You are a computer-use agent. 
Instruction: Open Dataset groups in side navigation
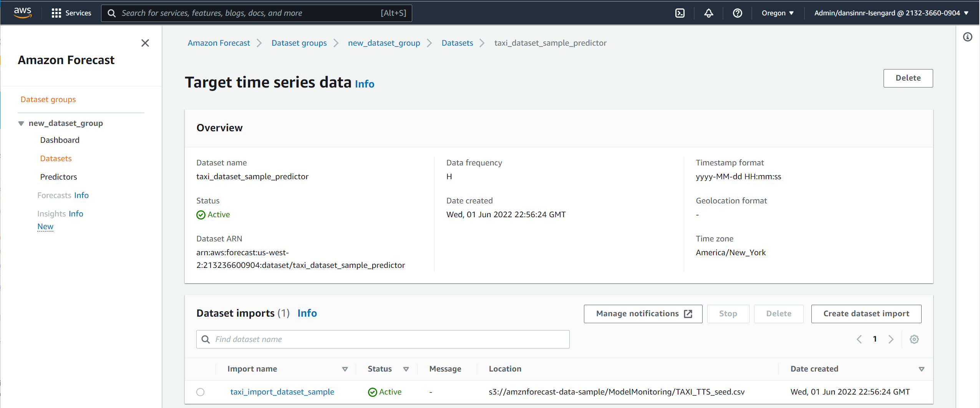point(48,99)
